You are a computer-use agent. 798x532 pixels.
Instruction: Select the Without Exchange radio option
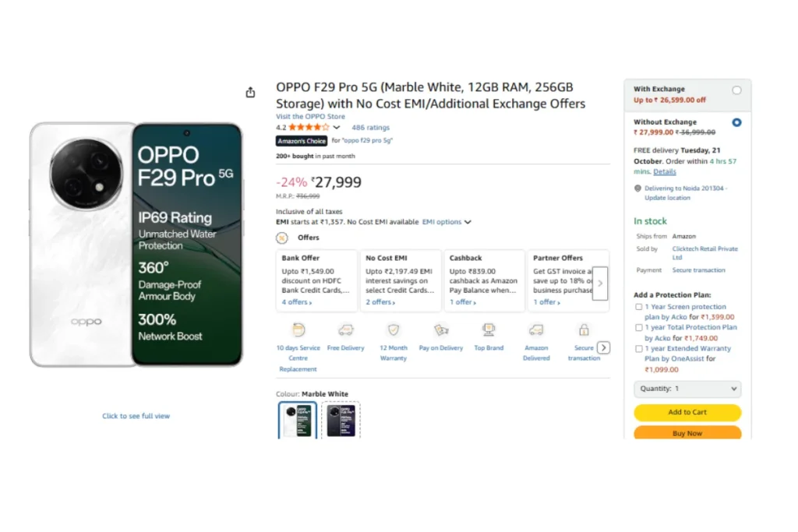[x=736, y=122]
